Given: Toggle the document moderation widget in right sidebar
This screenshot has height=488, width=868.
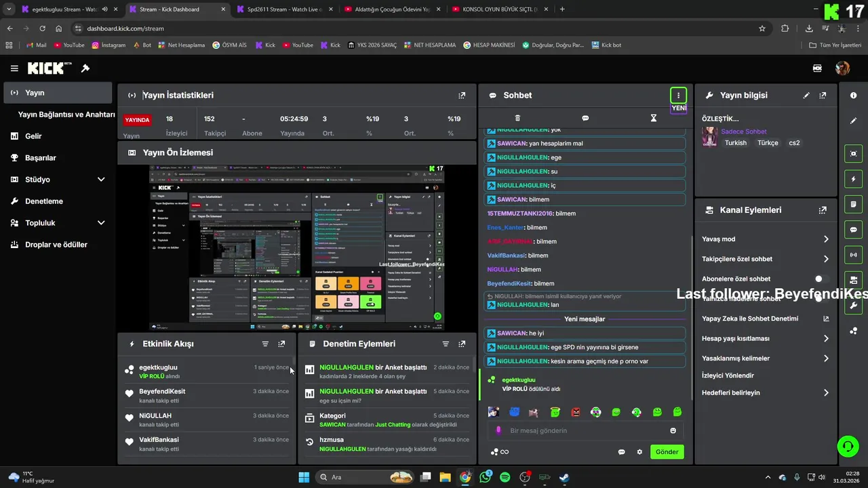Looking at the screenshot, I should pos(853,204).
